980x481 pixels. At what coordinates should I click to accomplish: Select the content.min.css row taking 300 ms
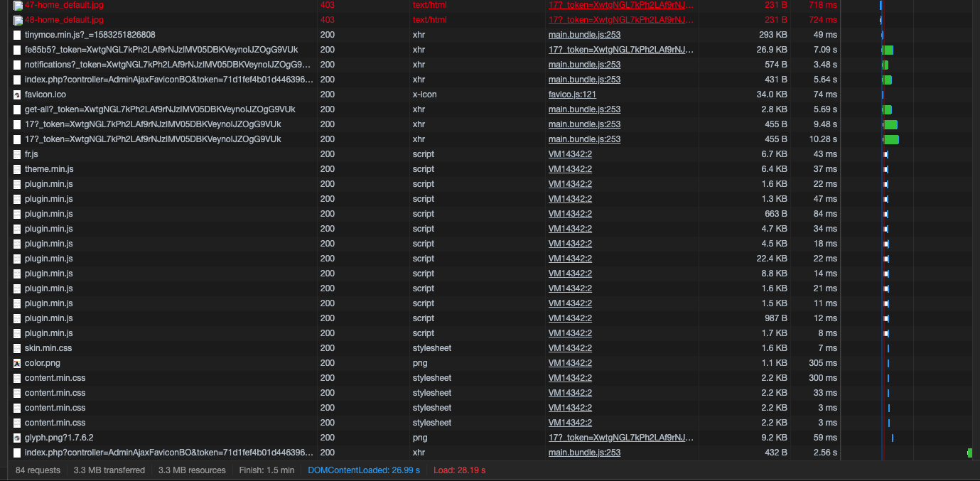(490, 378)
